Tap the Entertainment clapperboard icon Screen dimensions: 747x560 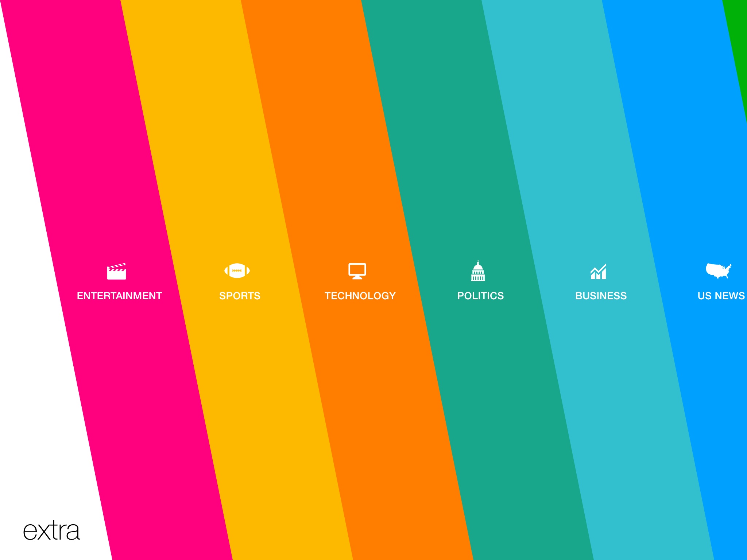pos(116,271)
